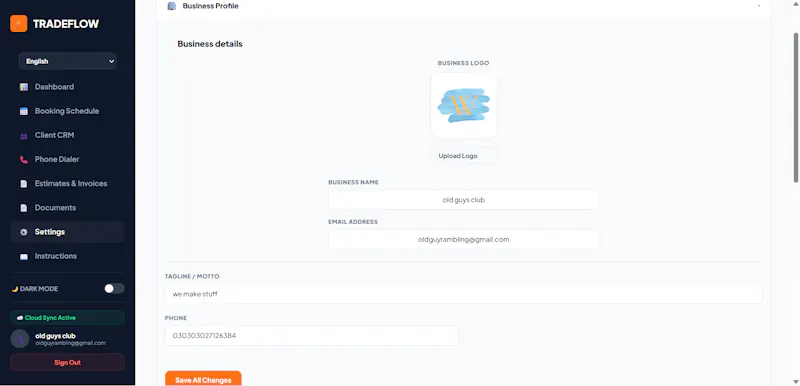The image size is (800, 386).
Task: Click the user avatar icon in sidebar
Action: click(20, 339)
